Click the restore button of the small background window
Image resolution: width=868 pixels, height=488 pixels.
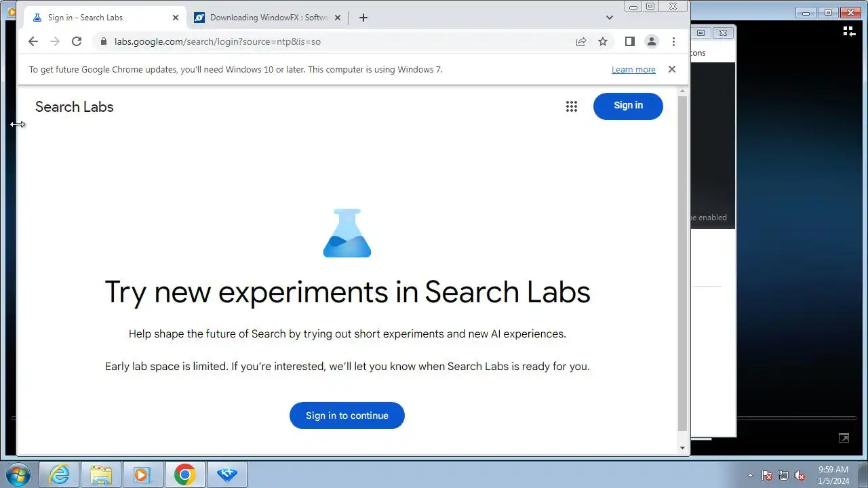701,33
